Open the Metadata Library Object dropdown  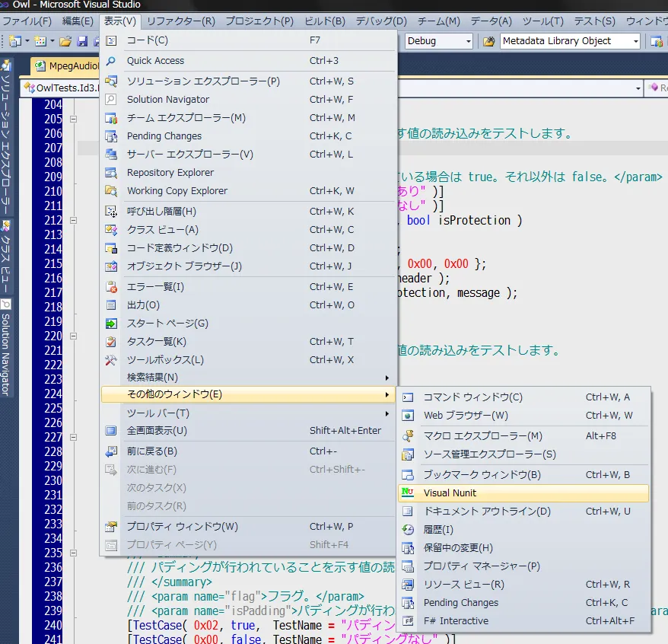tap(636, 40)
